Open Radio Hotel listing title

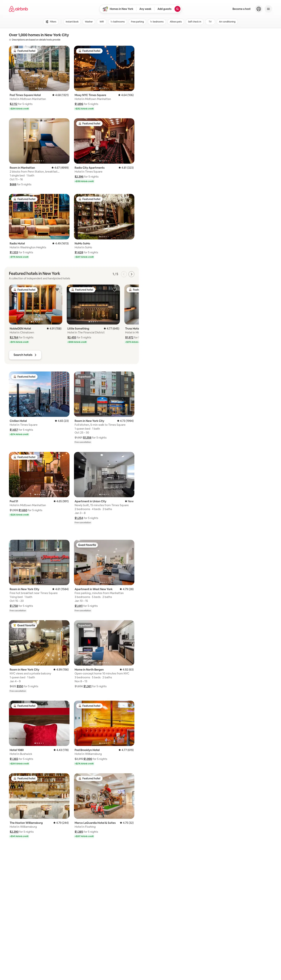tap(17, 244)
